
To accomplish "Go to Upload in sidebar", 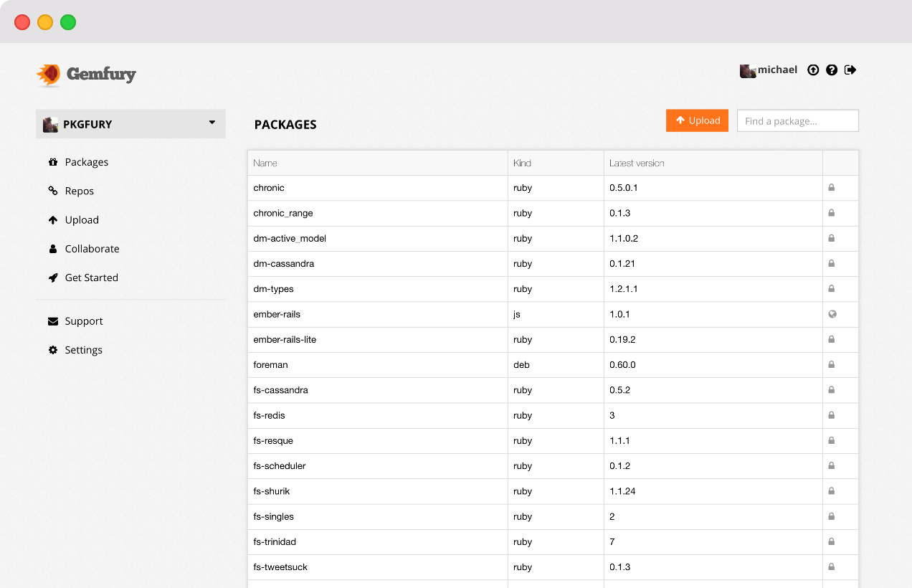I will click(x=82, y=220).
